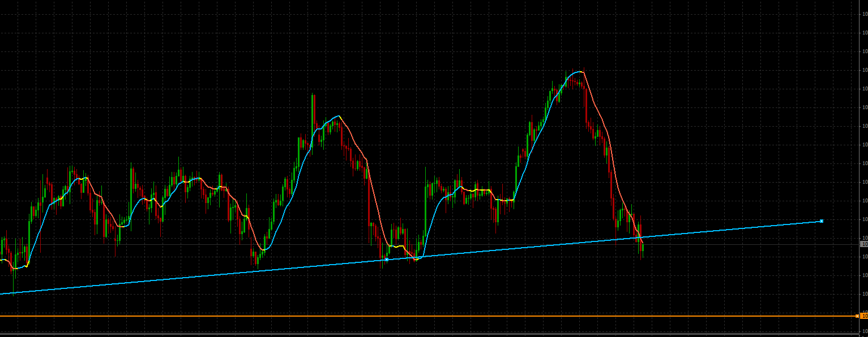Select the yellow flat moving-average segment before the final rally
The image size is (868, 337).
point(504,200)
